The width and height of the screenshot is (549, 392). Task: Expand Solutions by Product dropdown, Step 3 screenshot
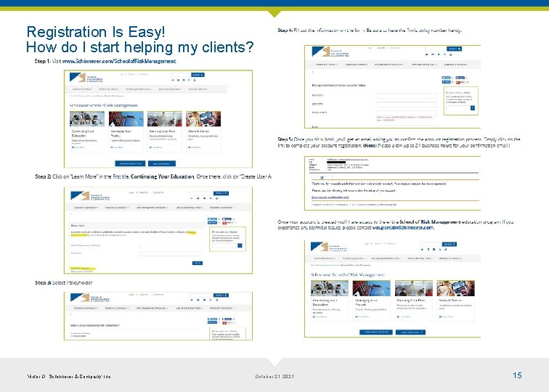point(86,309)
